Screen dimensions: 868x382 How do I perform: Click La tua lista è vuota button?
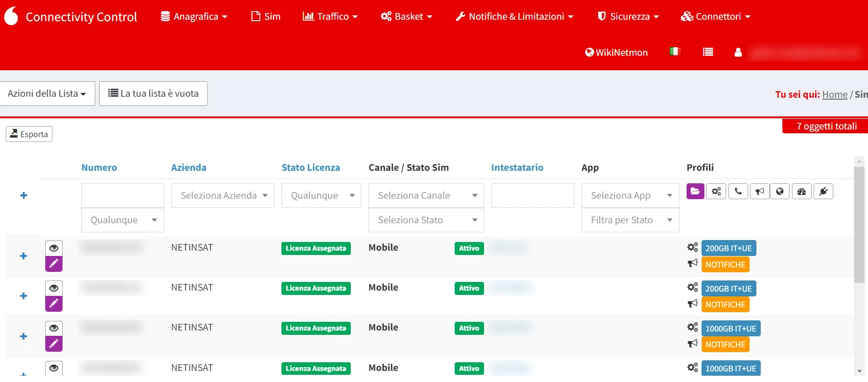coord(153,93)
